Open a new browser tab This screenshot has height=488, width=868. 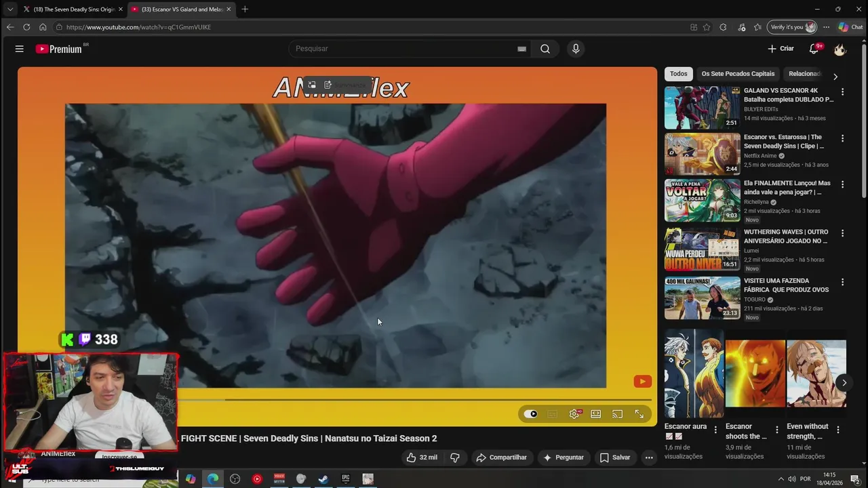point(245,9)
